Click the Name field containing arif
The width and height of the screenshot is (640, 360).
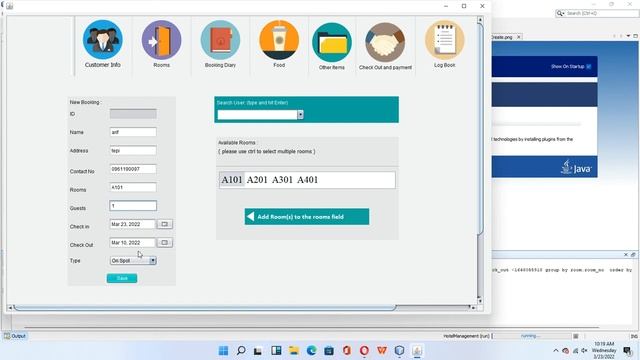(x=133, y=132)
